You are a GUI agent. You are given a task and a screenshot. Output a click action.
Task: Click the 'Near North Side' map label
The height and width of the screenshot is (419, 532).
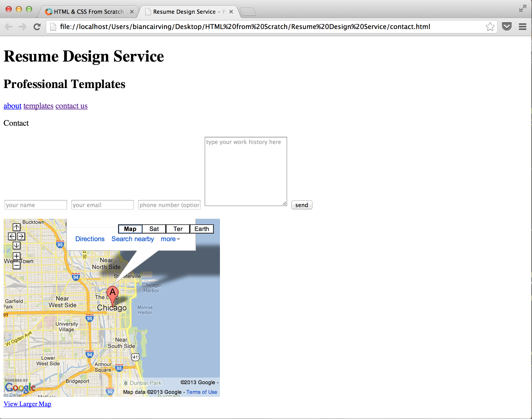pyautogui.click(x=106, y=264)
